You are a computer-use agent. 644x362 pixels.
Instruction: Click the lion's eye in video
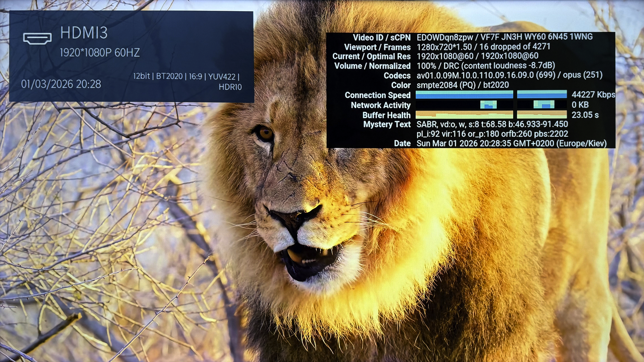coord(266,133)
